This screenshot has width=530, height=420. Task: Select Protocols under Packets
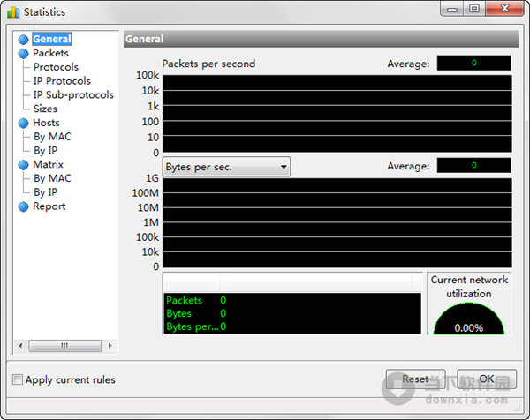click(56, 67)
